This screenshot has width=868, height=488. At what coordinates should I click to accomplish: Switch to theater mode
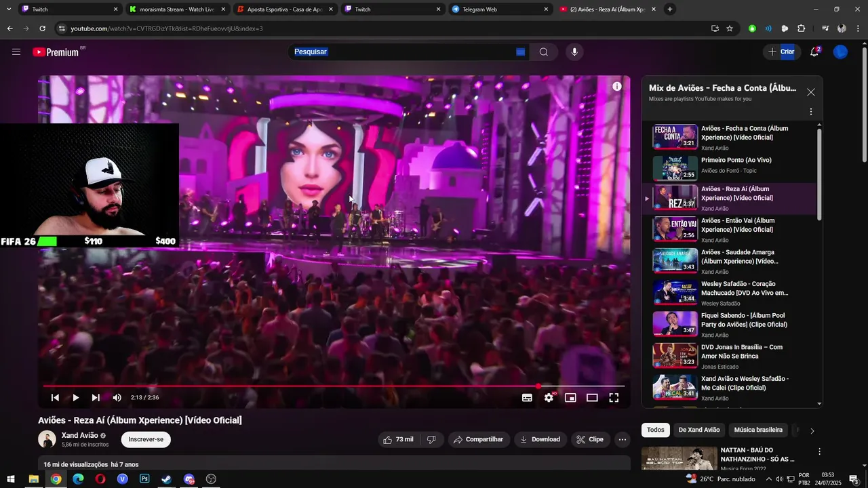[x=592, y=398]
